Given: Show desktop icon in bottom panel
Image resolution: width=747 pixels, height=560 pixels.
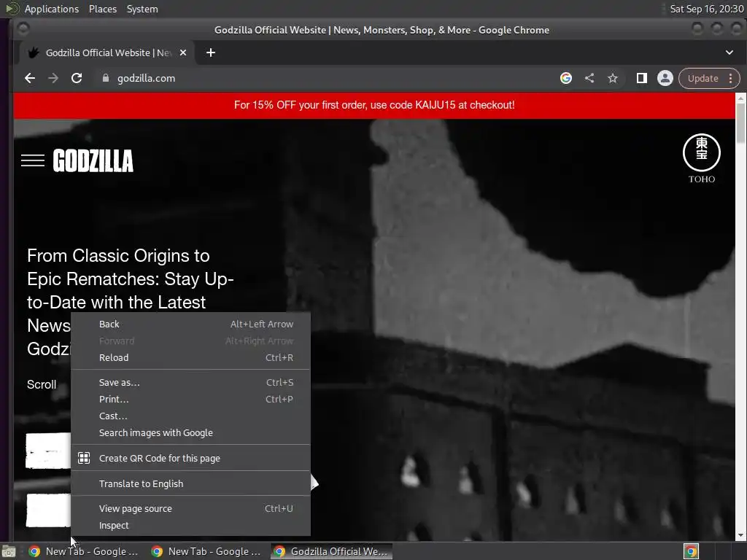Looking at the screenshot, I should (x=9, y=551).
